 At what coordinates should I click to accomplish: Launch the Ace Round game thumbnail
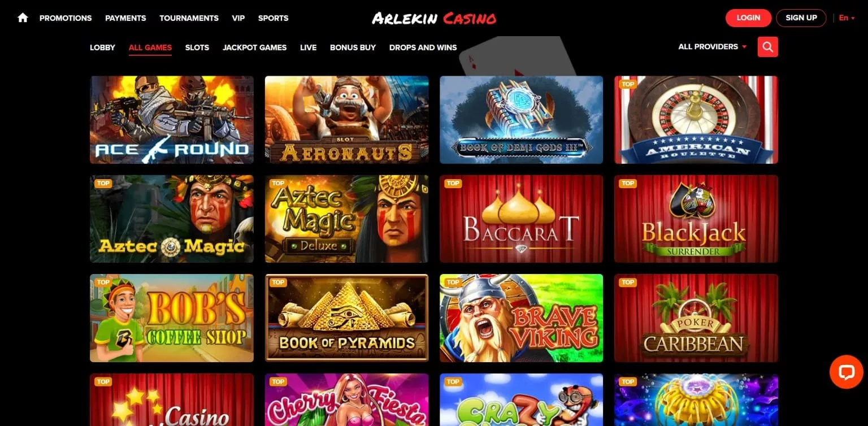172,120
